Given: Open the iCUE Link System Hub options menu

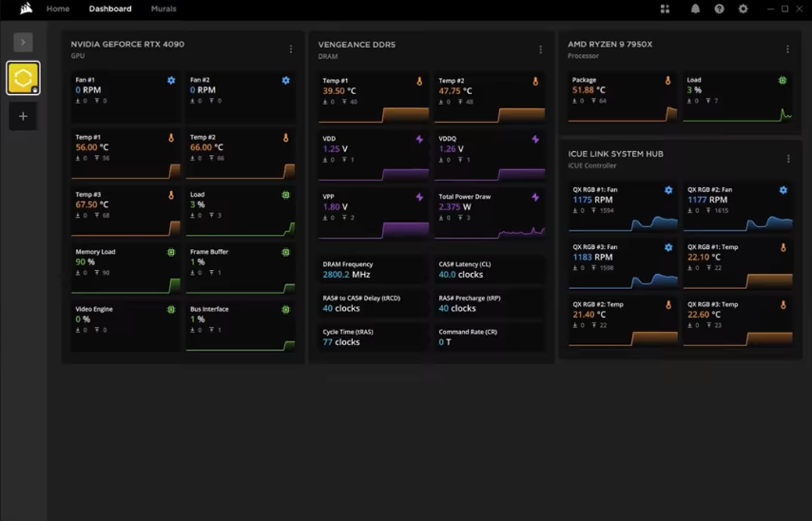Looking at the screenshot, I should [x=788, y=159].
